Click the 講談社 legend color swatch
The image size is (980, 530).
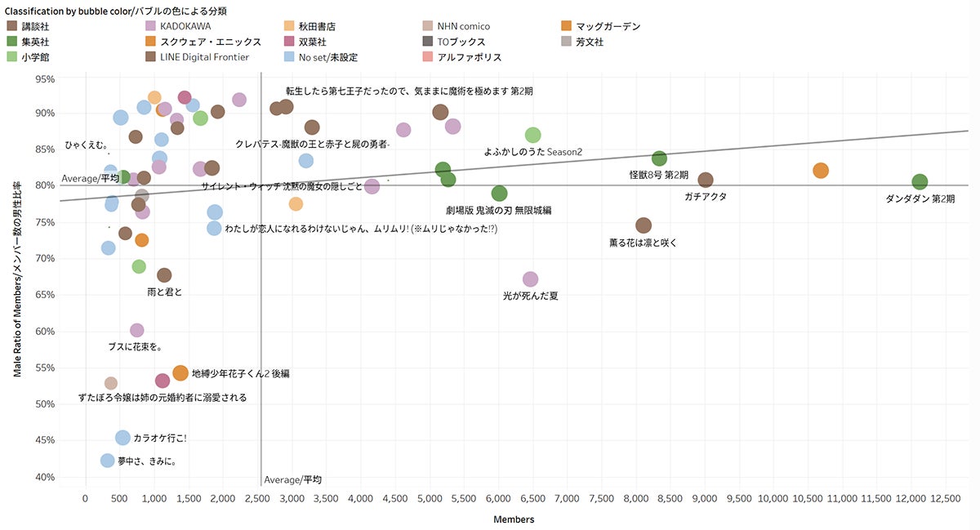point(12,27)
